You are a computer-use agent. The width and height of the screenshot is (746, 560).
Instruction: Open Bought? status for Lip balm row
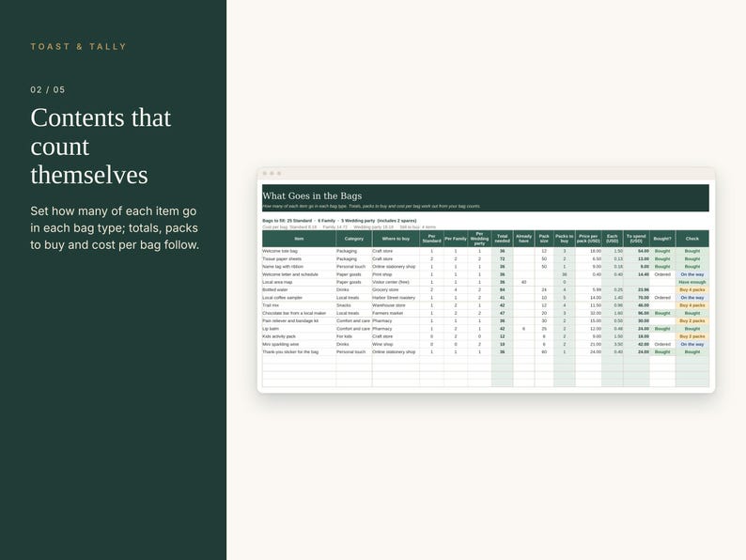tap(662, 329)
